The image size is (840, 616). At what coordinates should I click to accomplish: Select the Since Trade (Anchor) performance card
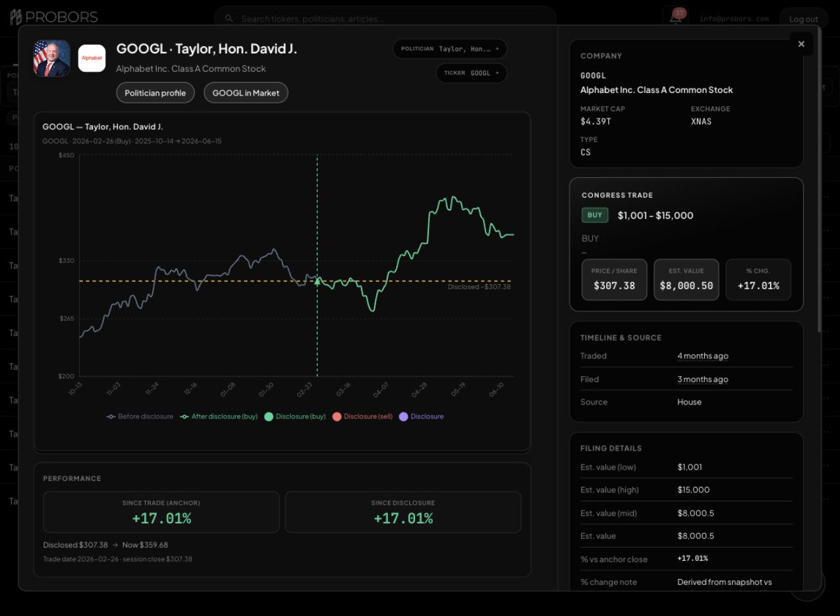pos(161,512)
